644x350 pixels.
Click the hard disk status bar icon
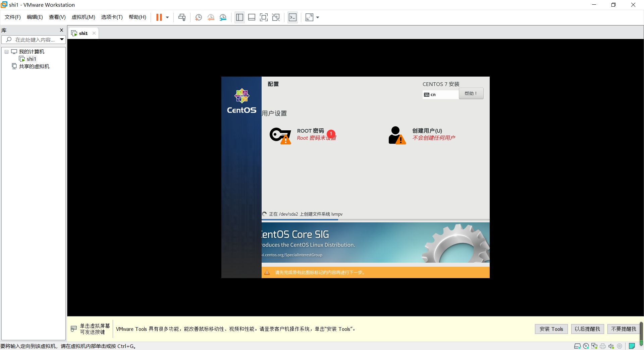pyautogui.click(x=577, y=346)
